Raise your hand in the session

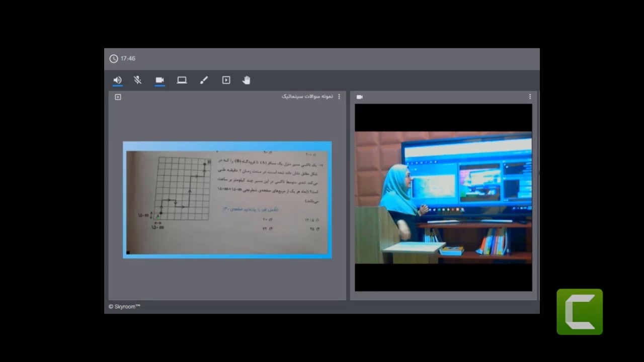click(246, 80)
